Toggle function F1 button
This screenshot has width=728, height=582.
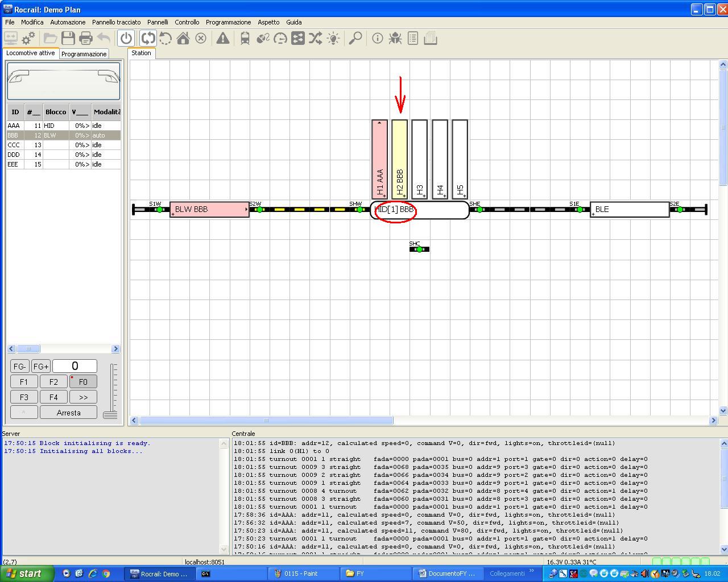pyautogui.click(x=24, y=382)
